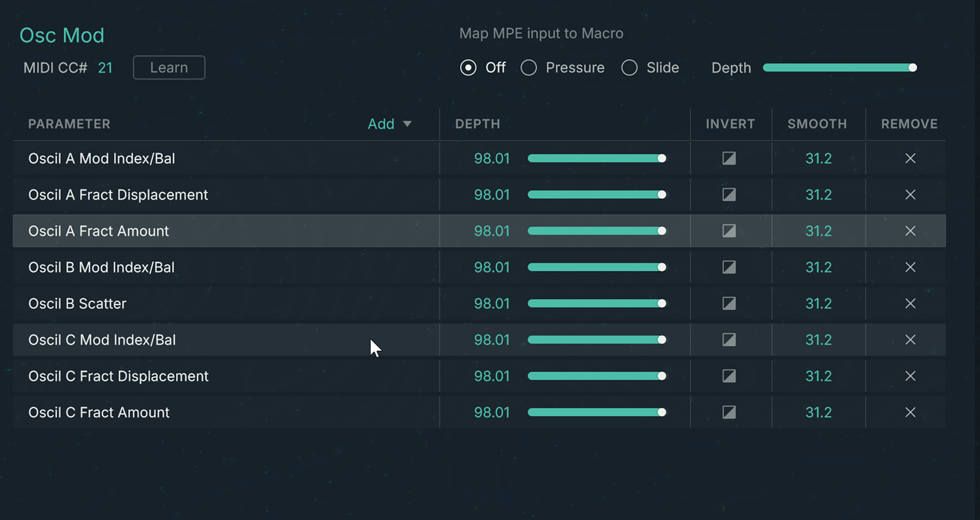This screenshot has height=520, width=980.
Task: Invert the Oscil B Mod Index/Bal mapping
Action: pyautogui.click(x=729, y=267)
